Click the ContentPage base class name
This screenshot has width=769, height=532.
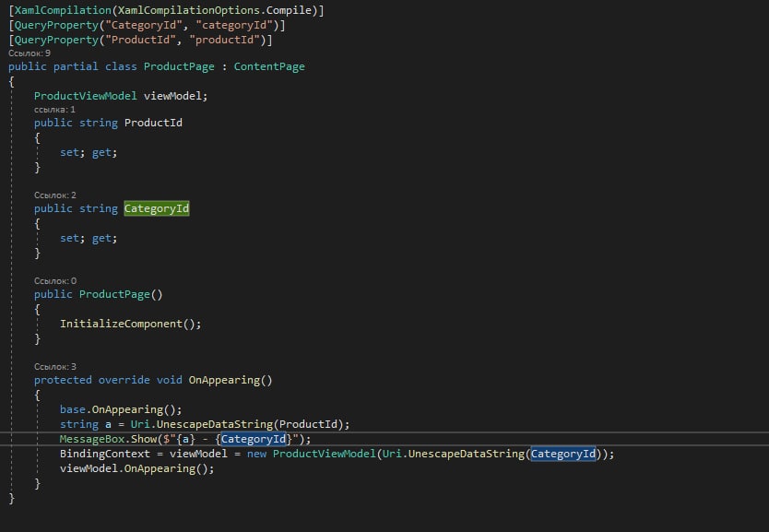pos(268,66)
